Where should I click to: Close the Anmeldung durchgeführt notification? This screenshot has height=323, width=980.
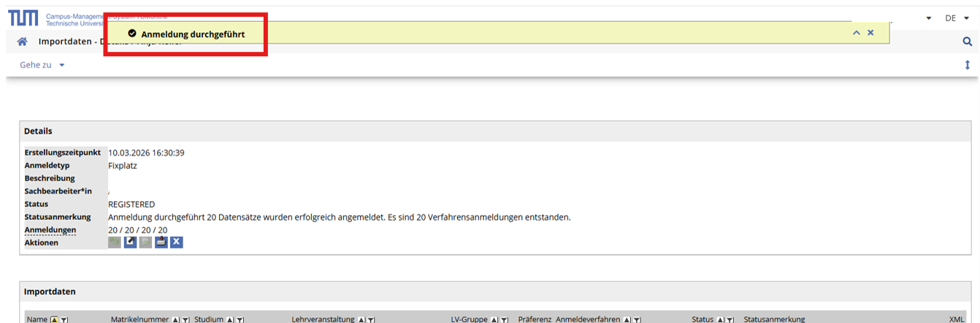tap(870, 33)
